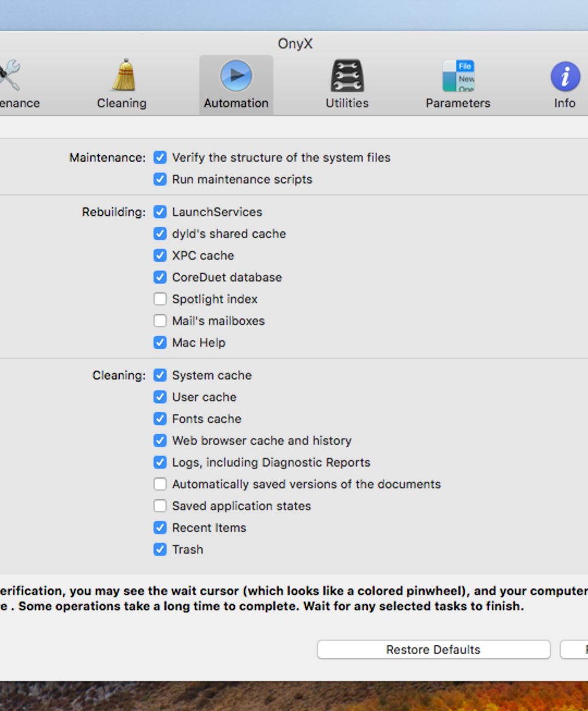Click Restore Defaults button
This screenshot has height=711, width=588.
click(x=433, y=649)
